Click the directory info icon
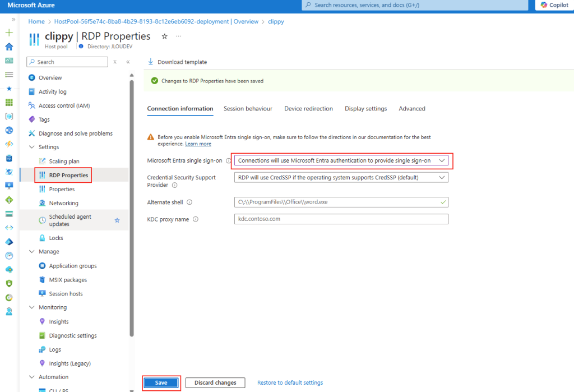The height and width of the screenshot is (392, 574). tap(81, 47)
